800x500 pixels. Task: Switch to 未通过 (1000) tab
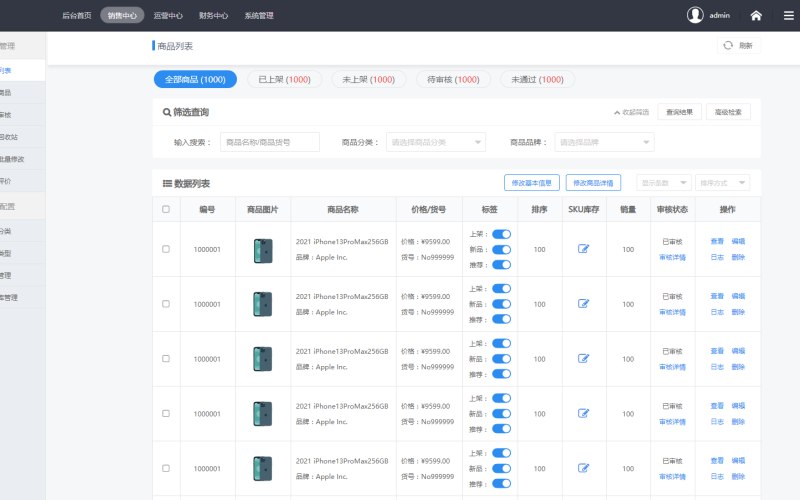537,79
